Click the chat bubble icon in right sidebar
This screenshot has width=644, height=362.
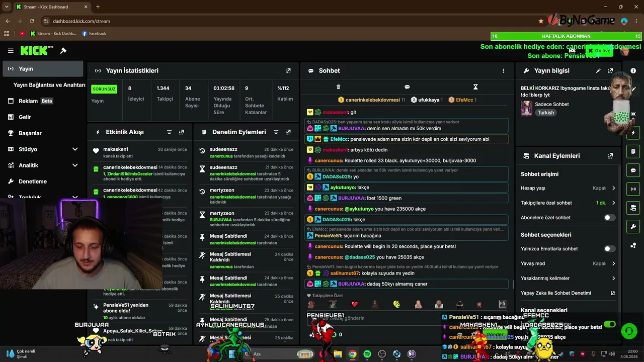pos(633,170)
